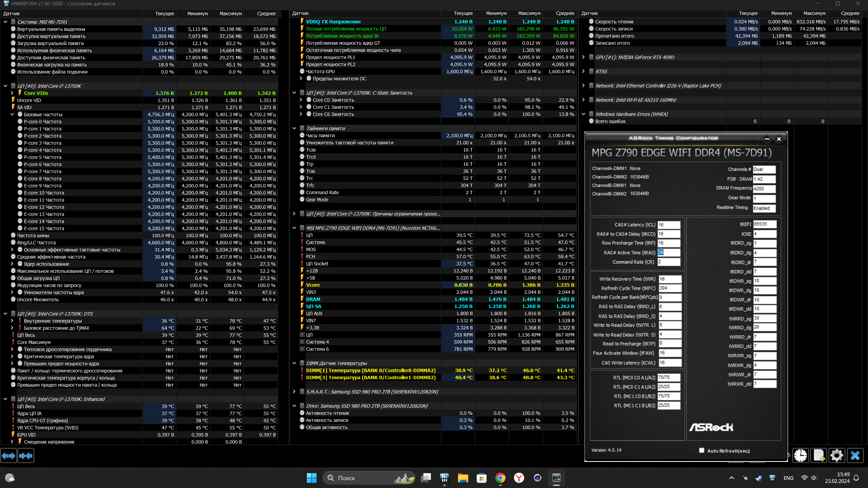Viewport: 868px width, 488px height.
Task: Open Steam from system tray
Action: pyautogui.click(x=758, y=478)
